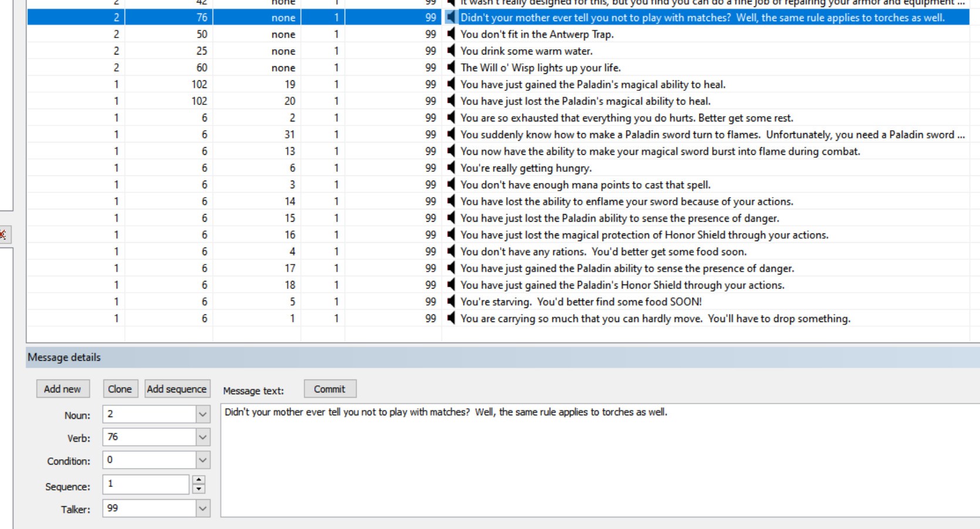Click speaker icon on 'carrying so much' row
Image resolution: width=980 pixels, height=529 pixels.
[x=451, y=318]
